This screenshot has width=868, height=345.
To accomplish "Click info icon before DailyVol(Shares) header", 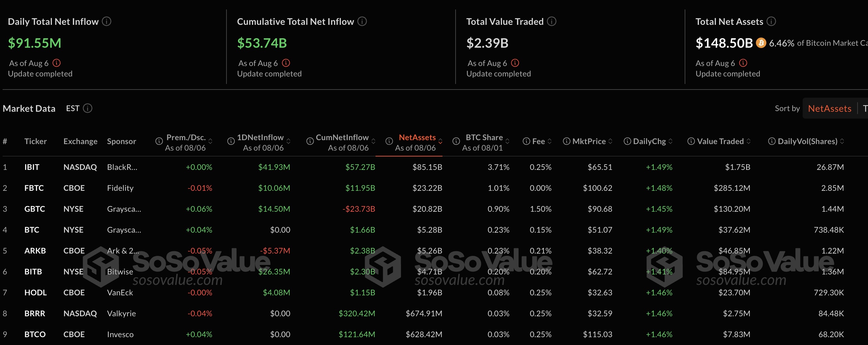I will point(771,141).
